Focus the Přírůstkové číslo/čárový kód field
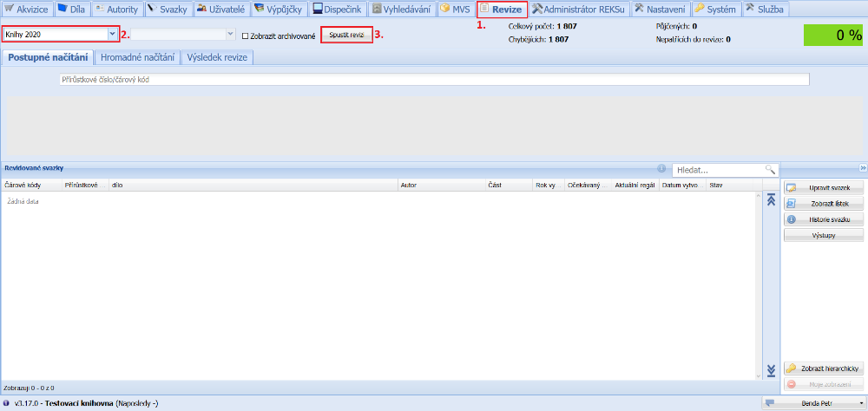 (434, 80)
